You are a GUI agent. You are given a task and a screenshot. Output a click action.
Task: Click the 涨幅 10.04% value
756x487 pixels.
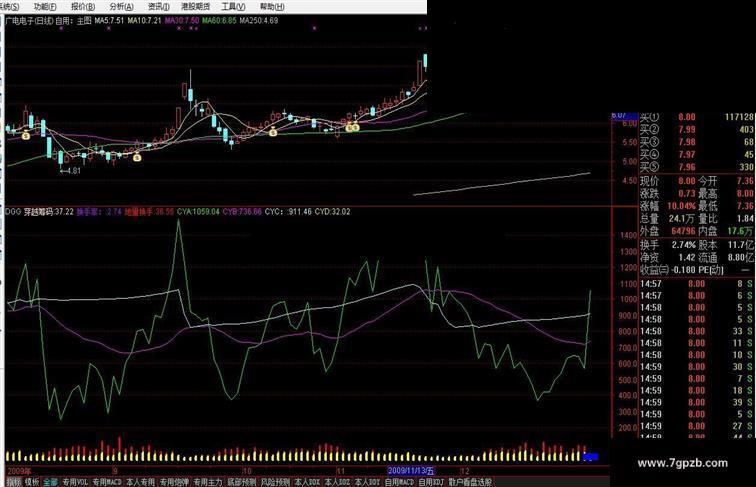click(x=682, y=206)
